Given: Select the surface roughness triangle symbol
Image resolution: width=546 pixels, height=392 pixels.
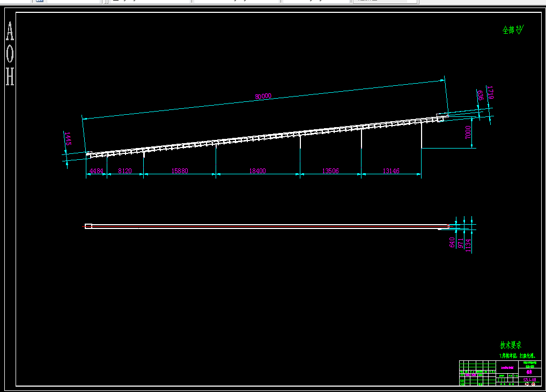Looking at the screenshot, I should click(520, 30).
